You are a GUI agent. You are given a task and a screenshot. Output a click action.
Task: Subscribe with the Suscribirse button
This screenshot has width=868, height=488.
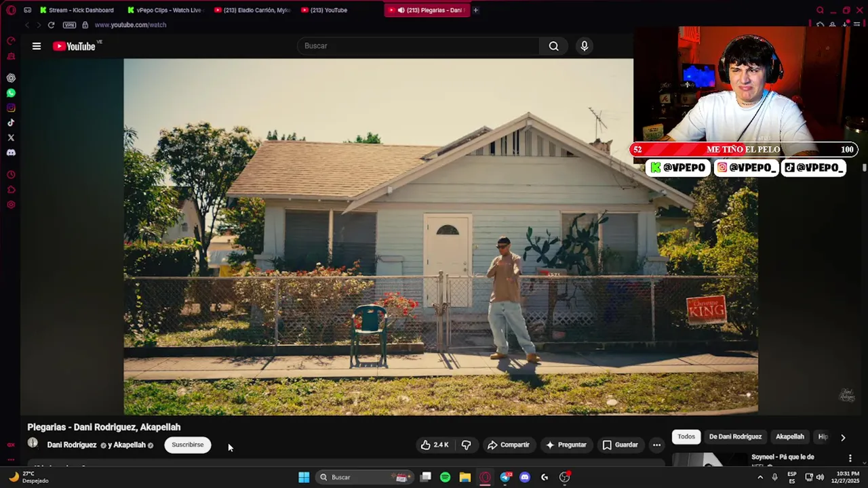(188, 445)
